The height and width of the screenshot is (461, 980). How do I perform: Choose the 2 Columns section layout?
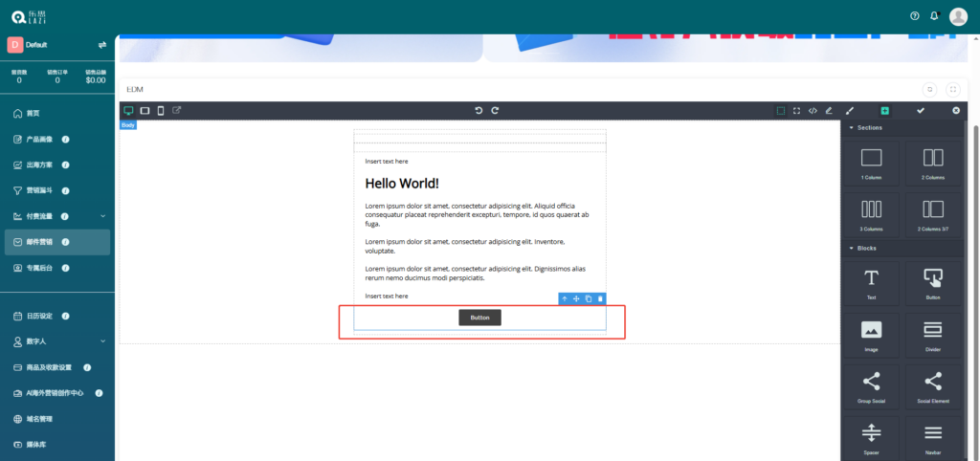933,161
